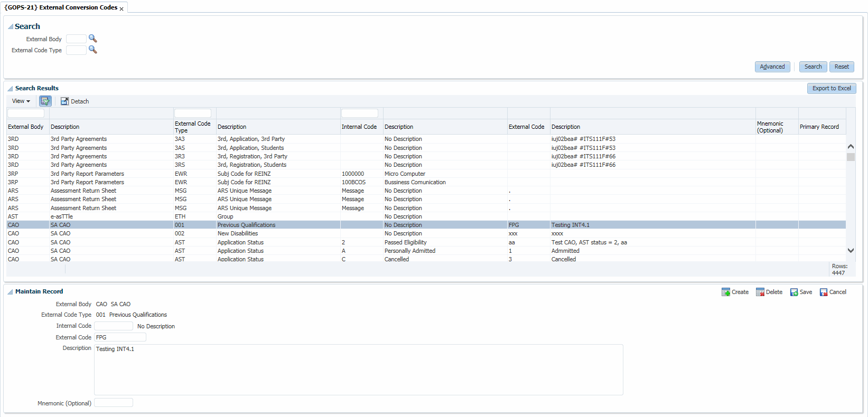Close the External Conversion Codes tab

122,9
